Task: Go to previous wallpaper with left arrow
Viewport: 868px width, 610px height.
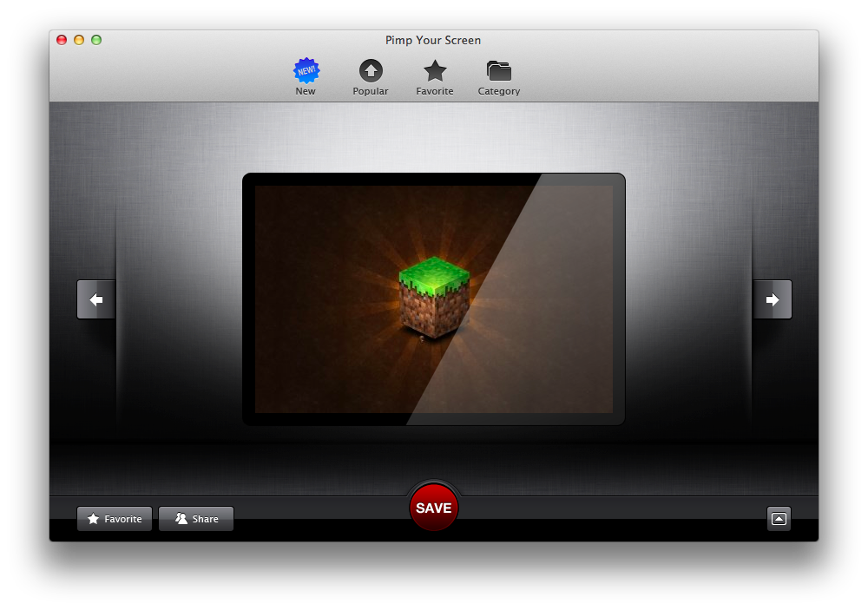Action: click(x=96, y=299)
